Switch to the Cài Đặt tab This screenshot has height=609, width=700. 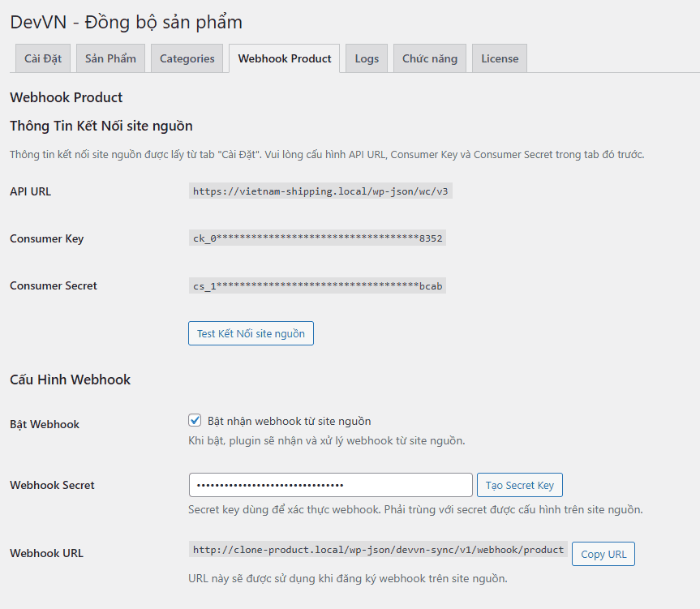43,58
